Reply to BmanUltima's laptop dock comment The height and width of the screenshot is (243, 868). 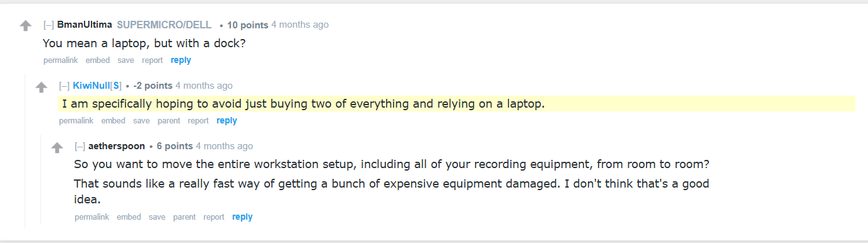tap(181, 60)
